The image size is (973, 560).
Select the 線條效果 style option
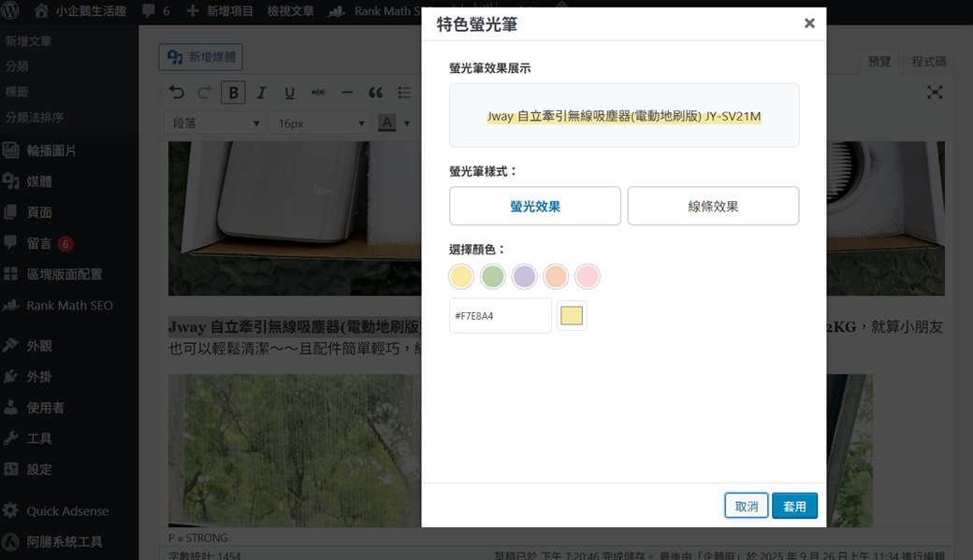tap(713, 206)
